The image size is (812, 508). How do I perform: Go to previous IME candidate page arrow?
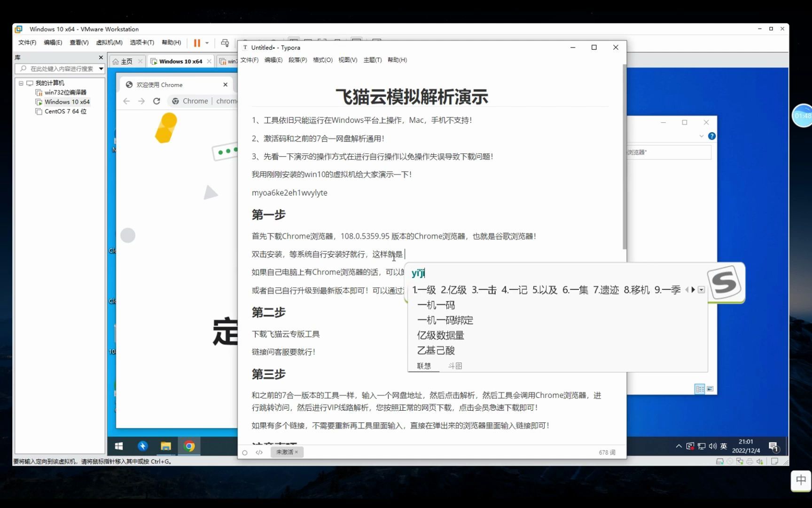[x=687, y=290]
